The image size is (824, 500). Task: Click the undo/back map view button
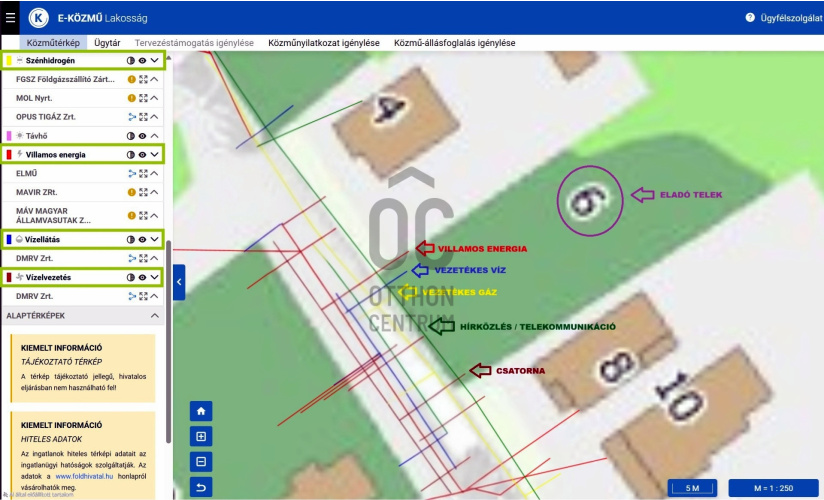[201, 488]
